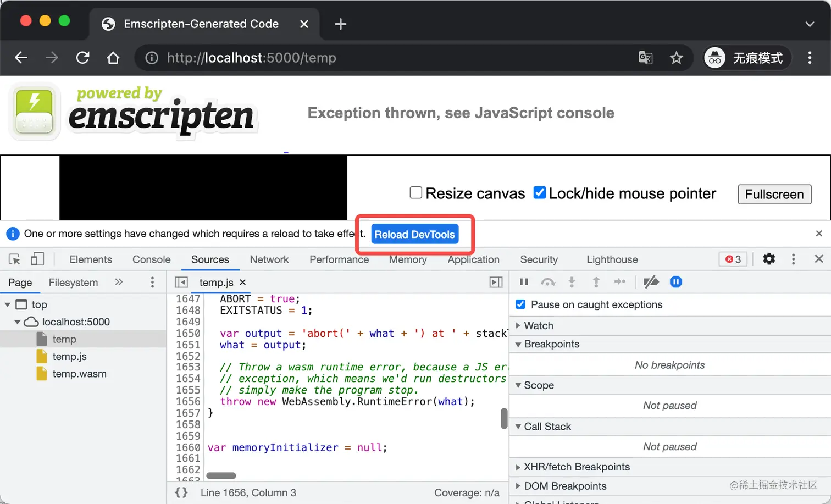
Task: Switch to the Elements tab
Action: click(x=91, y=259)
